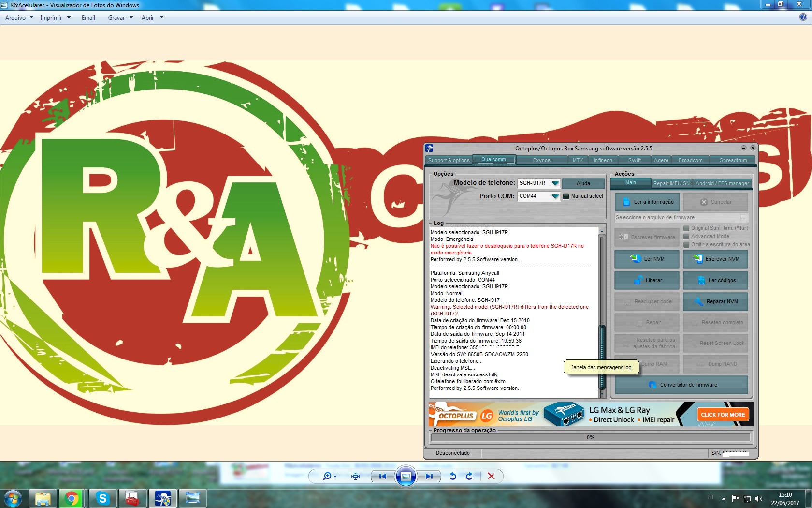Start slideshow with center play button

point(406,476)
